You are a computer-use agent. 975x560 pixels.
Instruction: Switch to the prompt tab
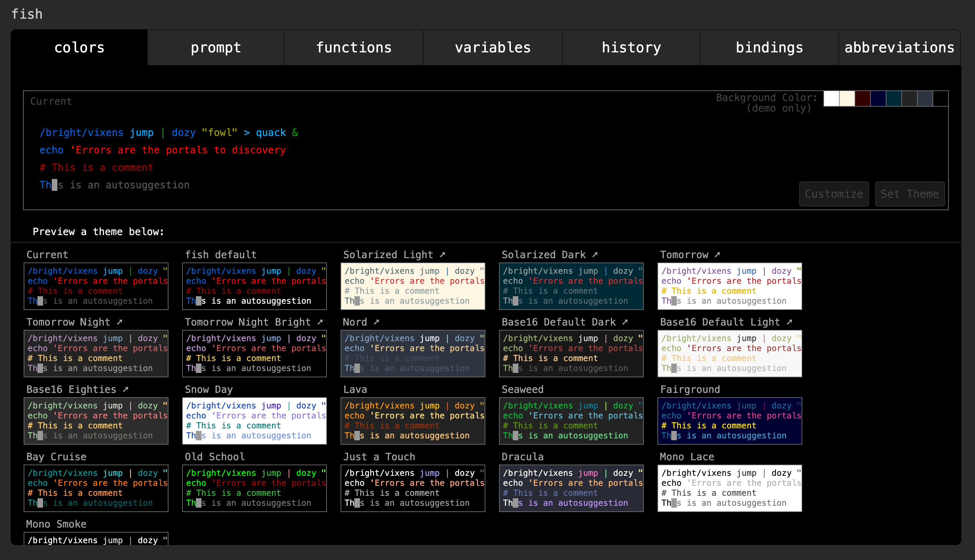[x=216, y=47]
